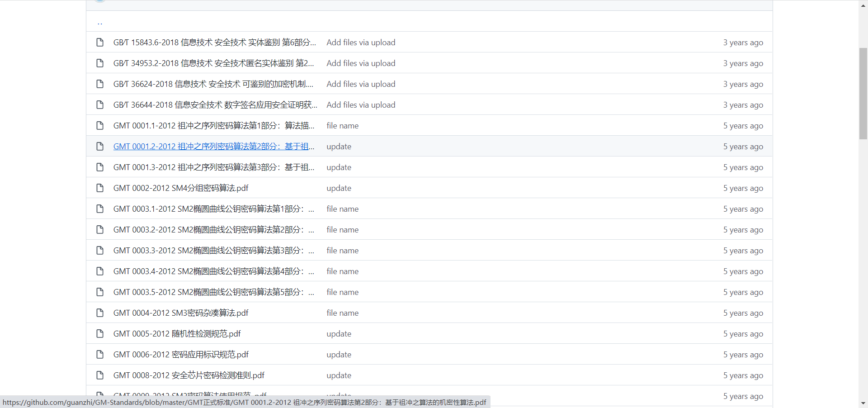Open 'Add files via upload' commit for GB/T 36644-2018
The width and height of the screenshot is (868, 408).
point(361,105)
